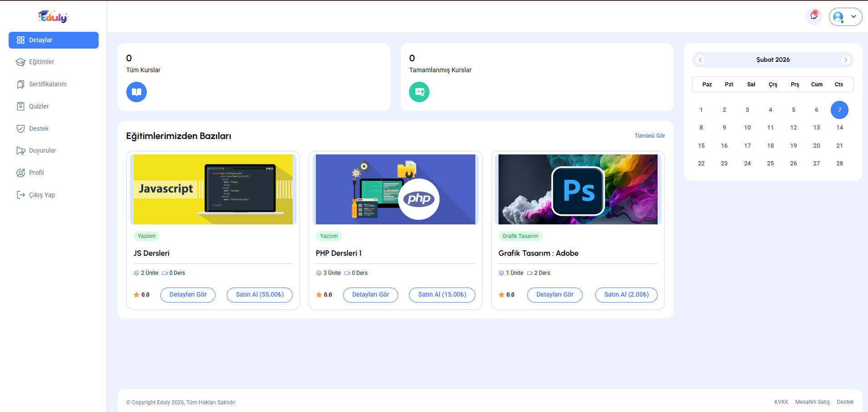Select Çıkış Yap to log out
The image size is (868, 412).
pyautogui.click(x=42, y=195)
